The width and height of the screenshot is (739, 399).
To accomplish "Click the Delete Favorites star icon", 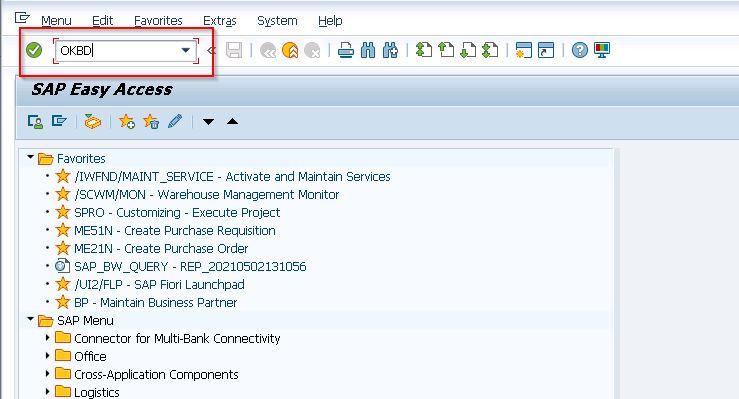I will [x=151, y=122].
